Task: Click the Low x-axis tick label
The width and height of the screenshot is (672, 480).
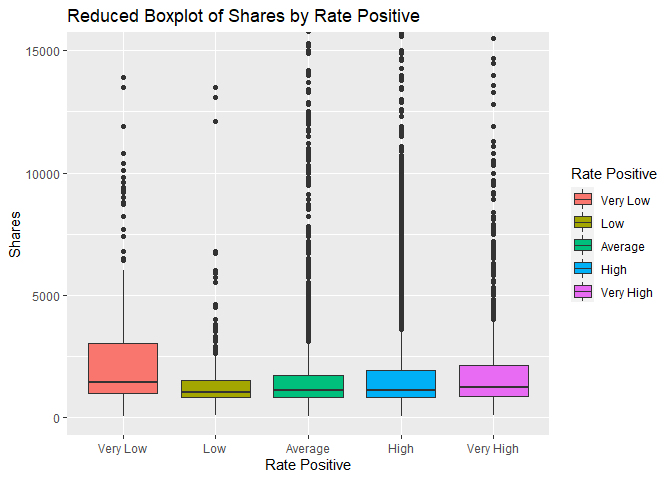Action: click(x=215, y=448)
